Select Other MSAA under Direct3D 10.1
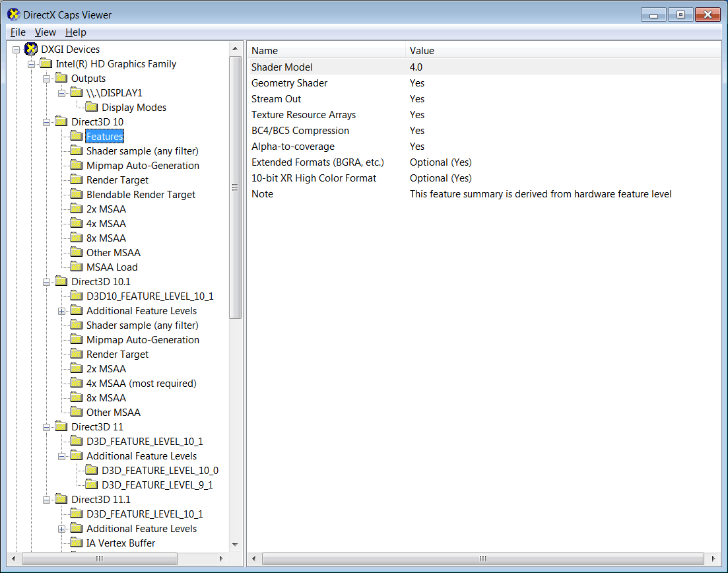 pyautogui.click(x=113, y=412)
